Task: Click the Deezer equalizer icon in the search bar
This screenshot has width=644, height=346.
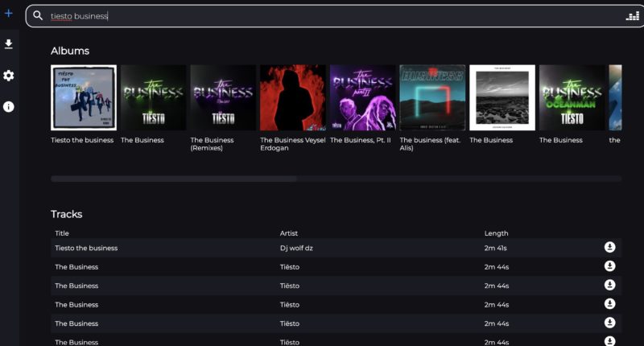Action: click(x=632, y=16)
